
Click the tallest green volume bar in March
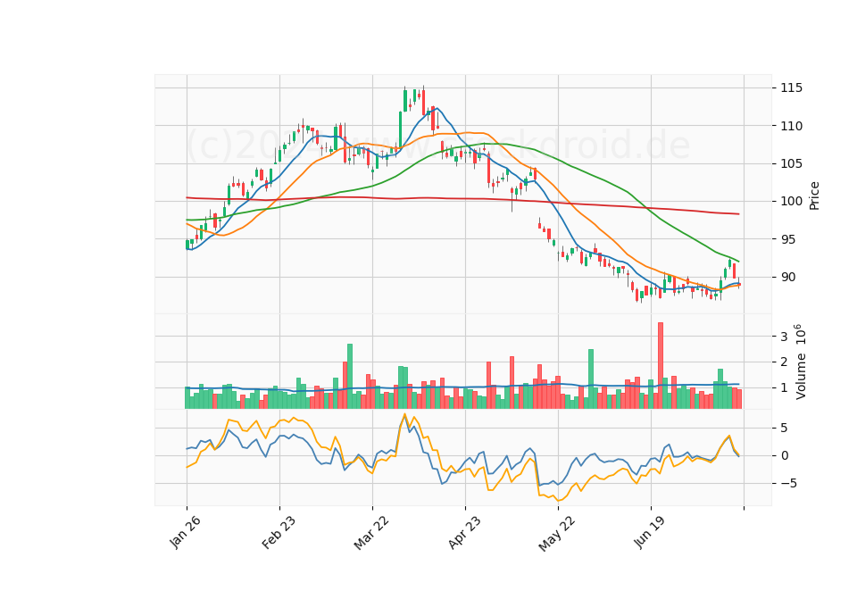click(x=350, y=376)
